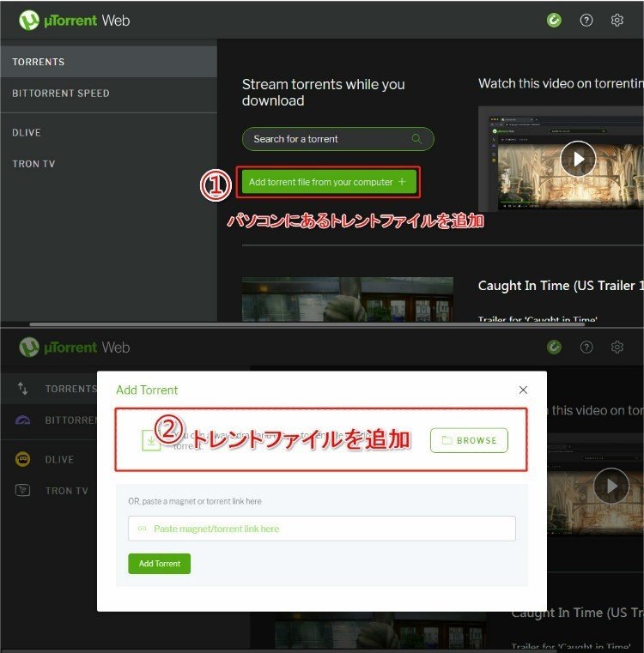Click the magnifier icon in torrent search box
This screenshot has height=653, width=644.
point(416,139)
